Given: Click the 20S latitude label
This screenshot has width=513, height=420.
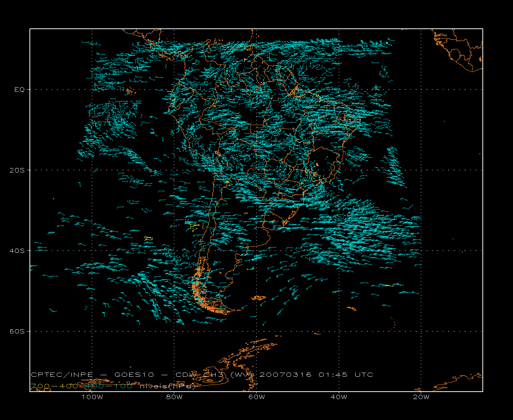Looking at the screenshot, I should pos(17,170).
